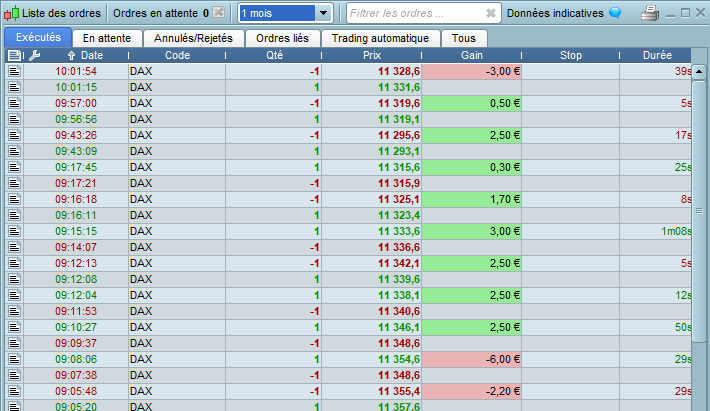The image size is (710, 411).
Task: Sort by the Qté column header
Action: pyautogui.click(x=274, y=55)
